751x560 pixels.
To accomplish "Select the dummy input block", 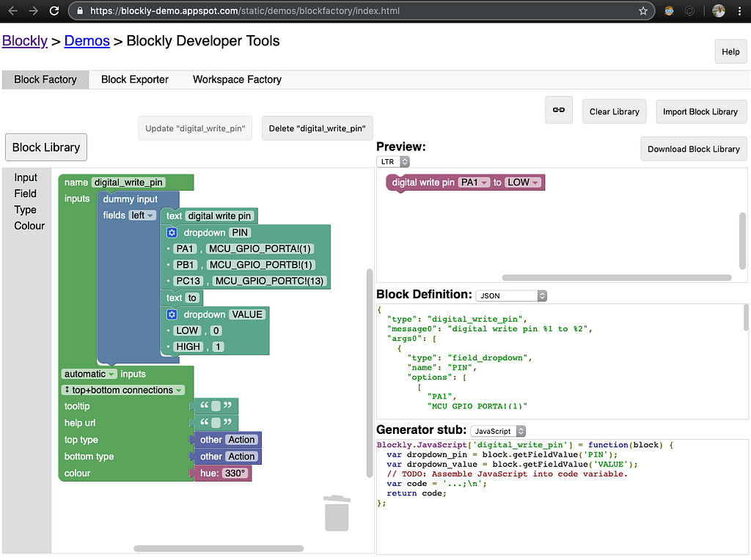I will tap(130, 199).
